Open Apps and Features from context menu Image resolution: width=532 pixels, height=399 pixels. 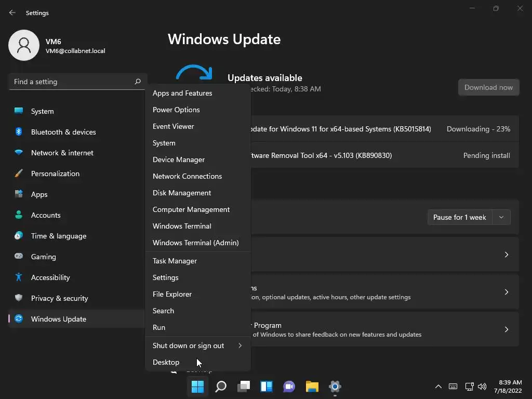198,93
